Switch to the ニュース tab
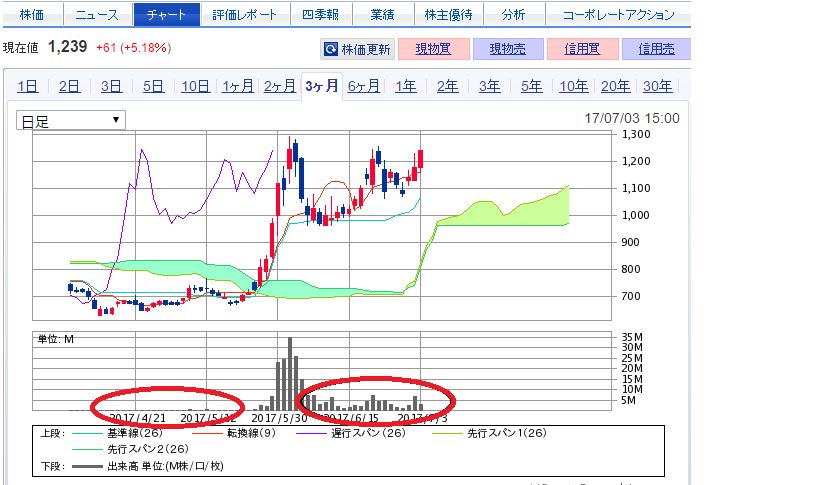 click(x=97, y=14)
